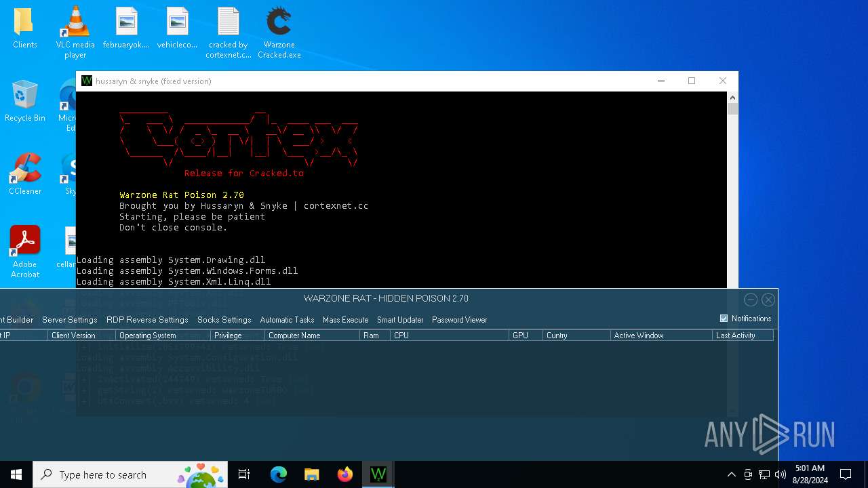Launch CCleaner desktop shortcut
This screenshot has height=488, width=868.
pyautogui.click(x=24, y=175)
